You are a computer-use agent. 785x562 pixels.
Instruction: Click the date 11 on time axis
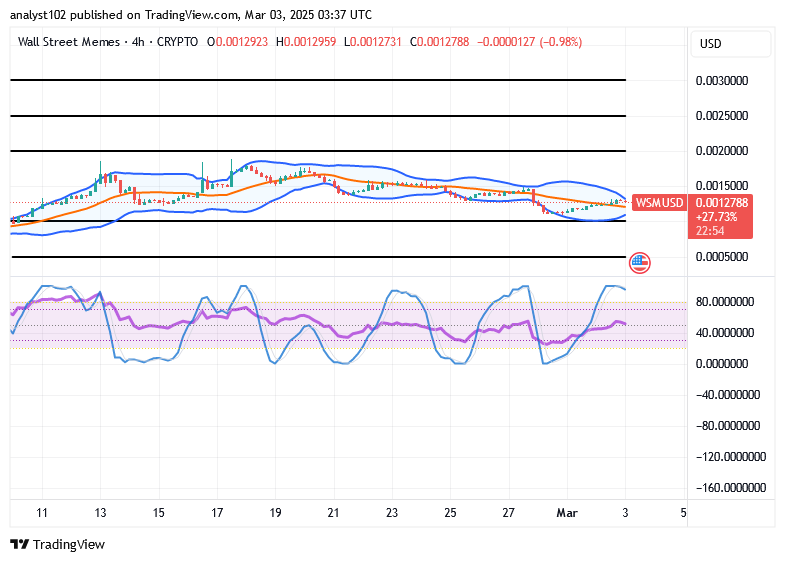(42, 513)
